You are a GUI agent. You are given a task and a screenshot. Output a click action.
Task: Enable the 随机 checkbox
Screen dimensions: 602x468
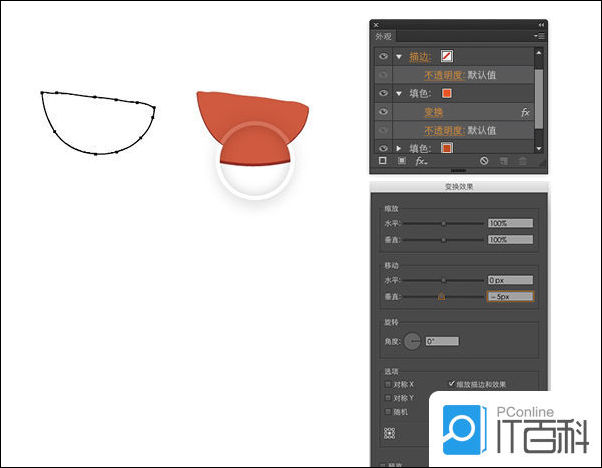point(388,411)
